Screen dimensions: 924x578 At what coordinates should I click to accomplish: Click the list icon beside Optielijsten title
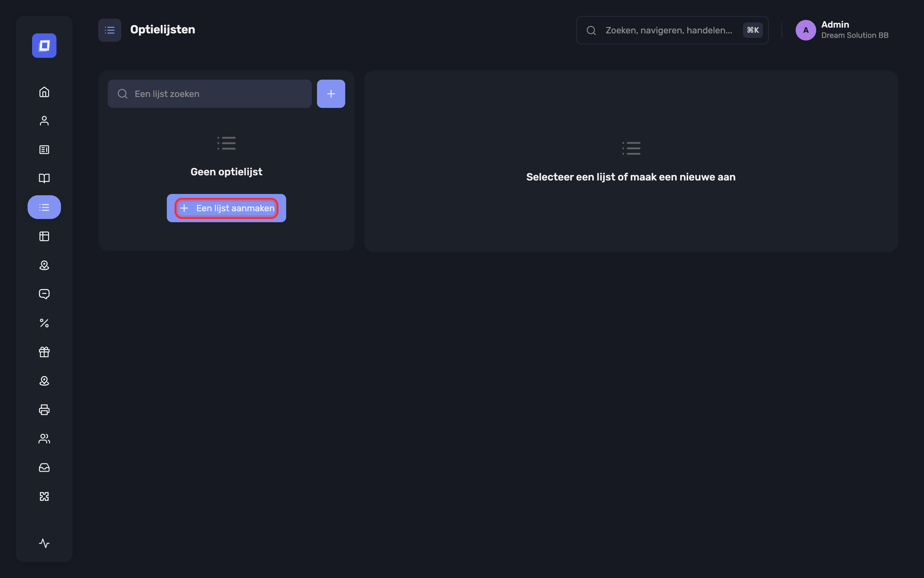(x=110, y=30)
